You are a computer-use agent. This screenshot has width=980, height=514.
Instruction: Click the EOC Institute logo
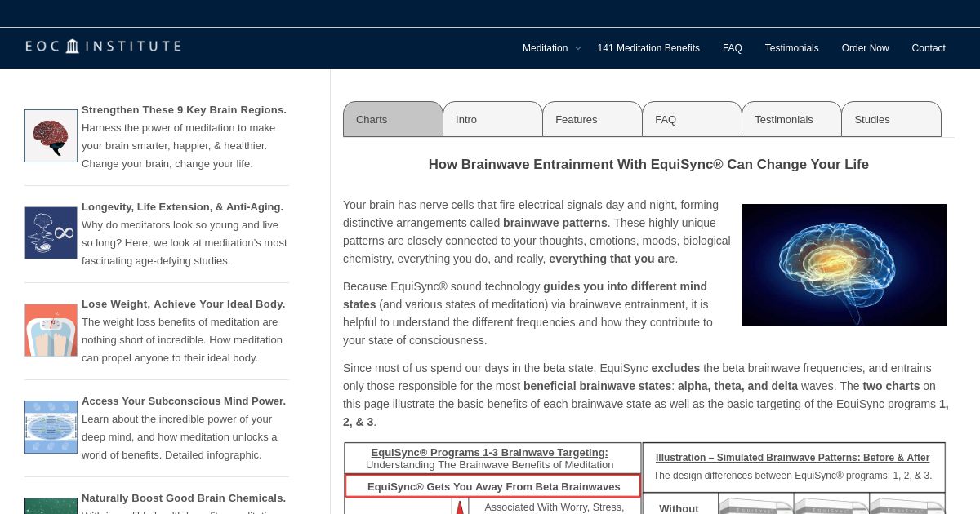(x=103, y=47)
